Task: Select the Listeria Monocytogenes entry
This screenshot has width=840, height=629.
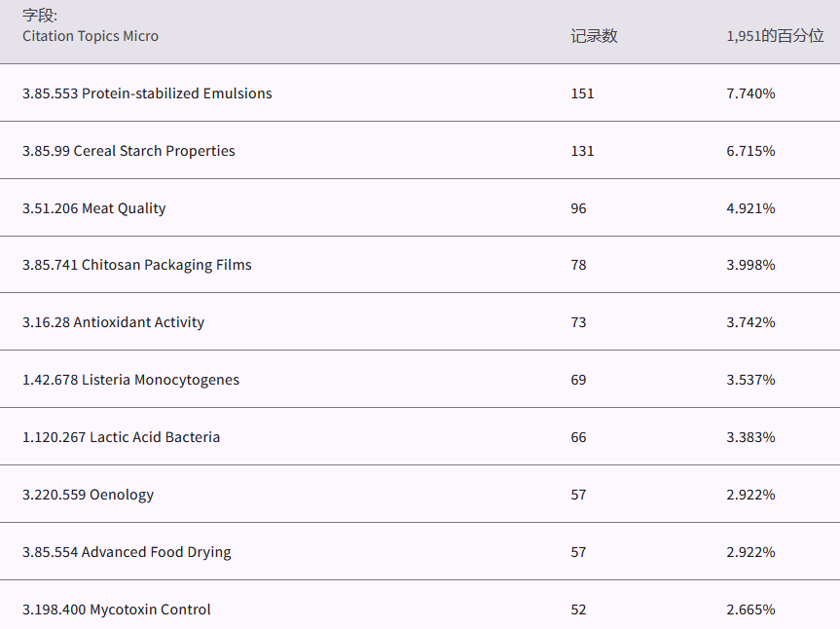Action: pyautogui.click(x=130, y=380)
